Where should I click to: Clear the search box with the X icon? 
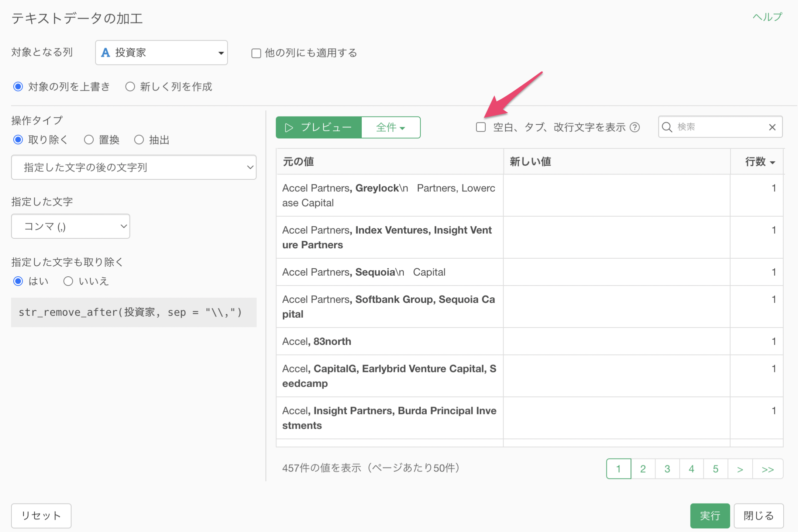click(x=772, y=127)
